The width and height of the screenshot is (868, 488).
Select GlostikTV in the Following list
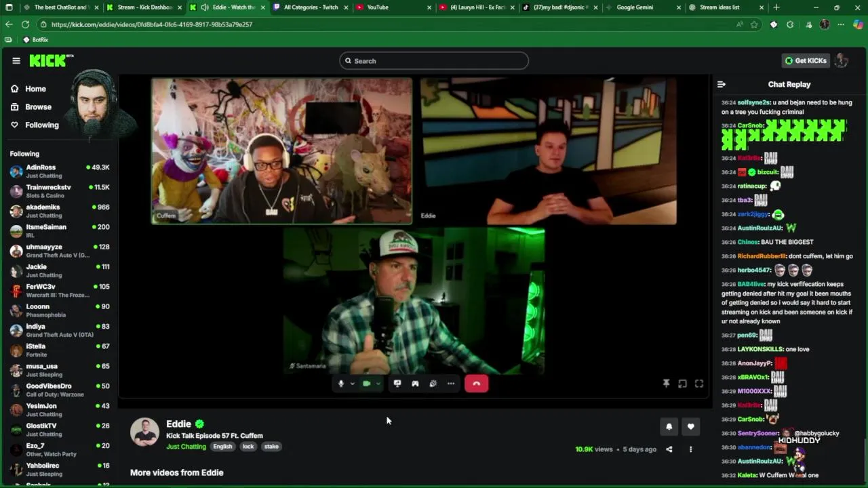pos(60,430)
